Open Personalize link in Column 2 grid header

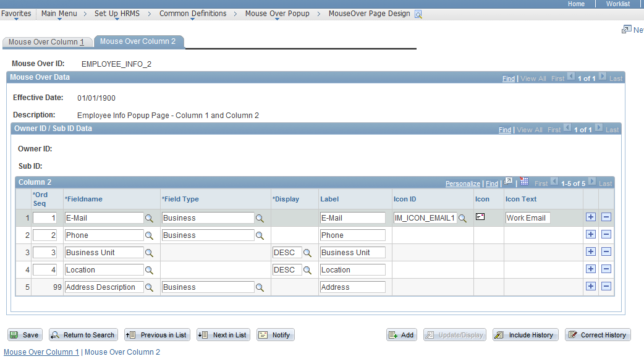pos(462,183)
